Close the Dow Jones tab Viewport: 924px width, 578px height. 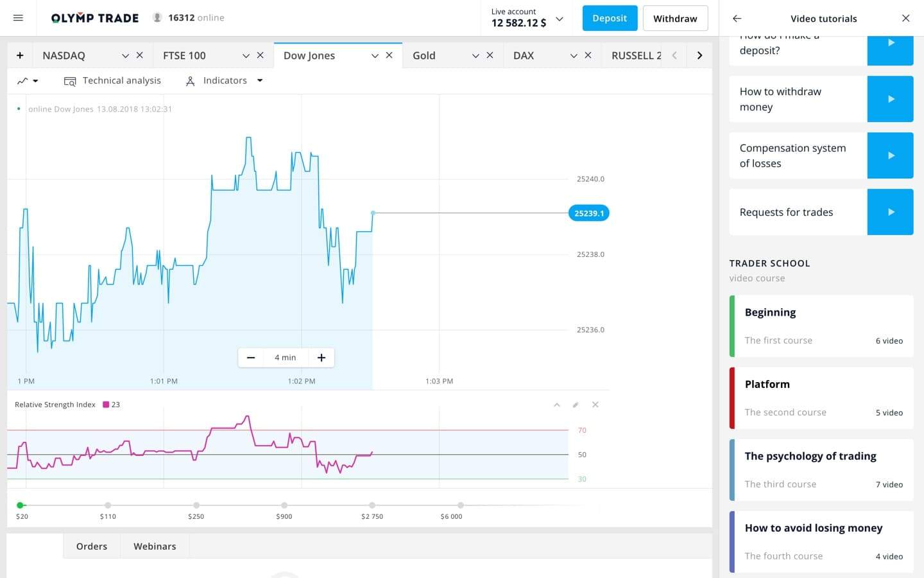[x=389, y=55]
